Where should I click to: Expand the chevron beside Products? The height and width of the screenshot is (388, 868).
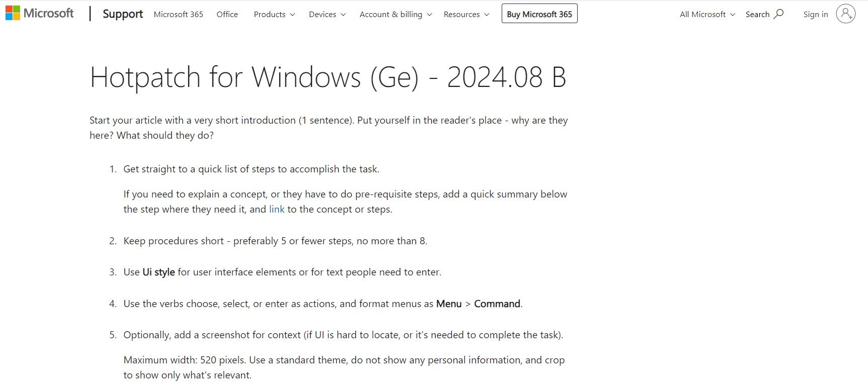(x=292, y=15)
